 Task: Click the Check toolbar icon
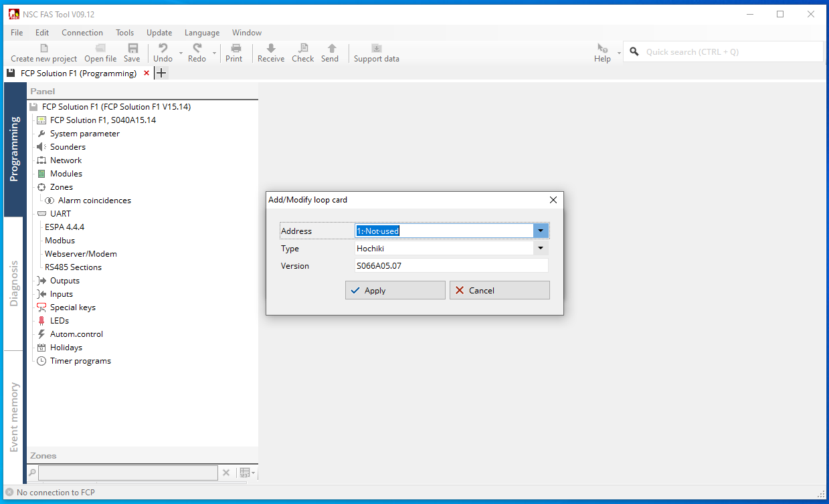point(303,48)
